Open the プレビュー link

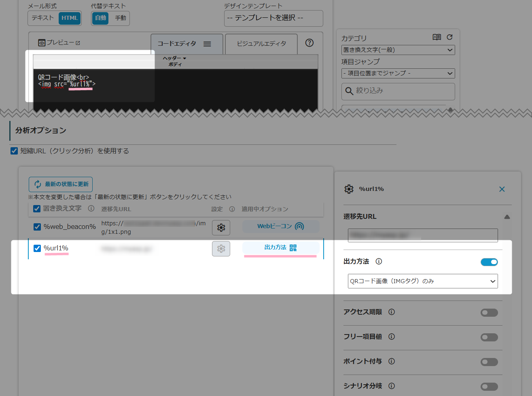coord(59,42)
